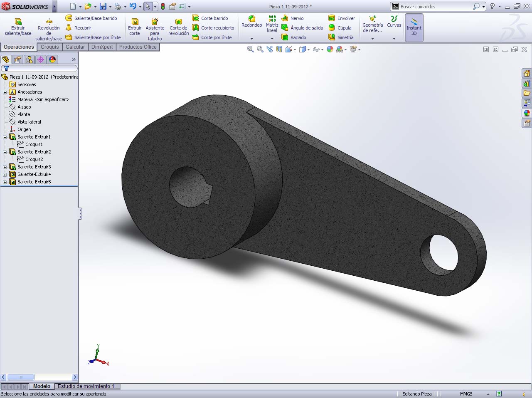Click Corte por límite
The width and height of the screenshot is (532, 398).
212,37
